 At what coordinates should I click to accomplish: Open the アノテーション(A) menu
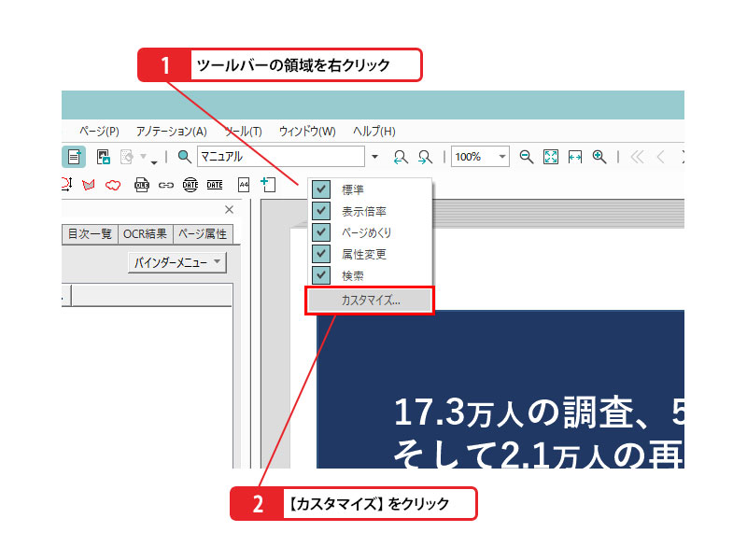172,132
